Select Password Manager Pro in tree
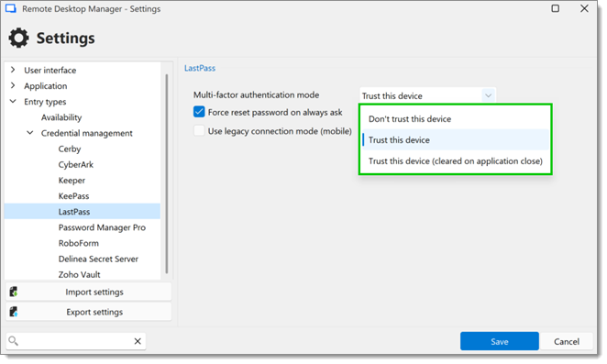This screenshot has height=364, width=607. (102, 227)
